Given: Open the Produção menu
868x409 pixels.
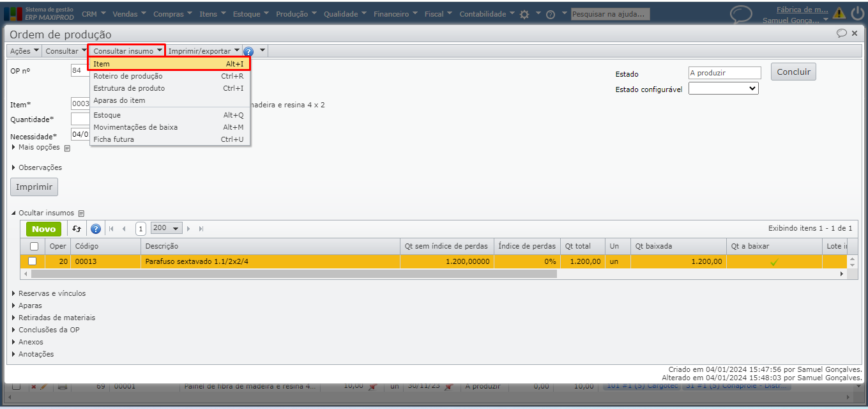Looking at the screenshot, I should (297, 14).
